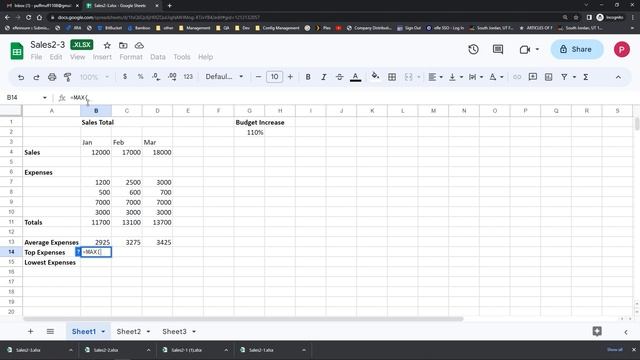This screenshot has height=360, width=640.
Task: Click the Undo icon in toolbar
Action: tap(21, 77)
